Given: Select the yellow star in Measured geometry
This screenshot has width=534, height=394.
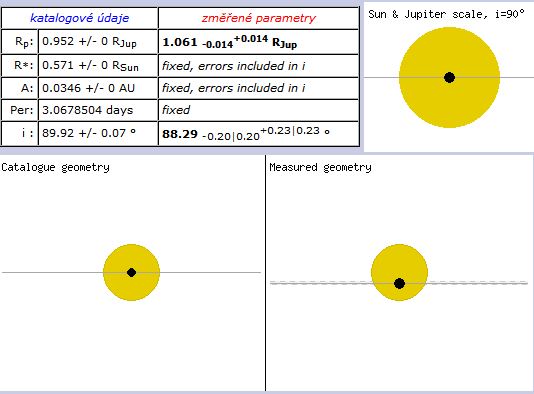Looking at the screenshot, I should click(x=399, y=272).
